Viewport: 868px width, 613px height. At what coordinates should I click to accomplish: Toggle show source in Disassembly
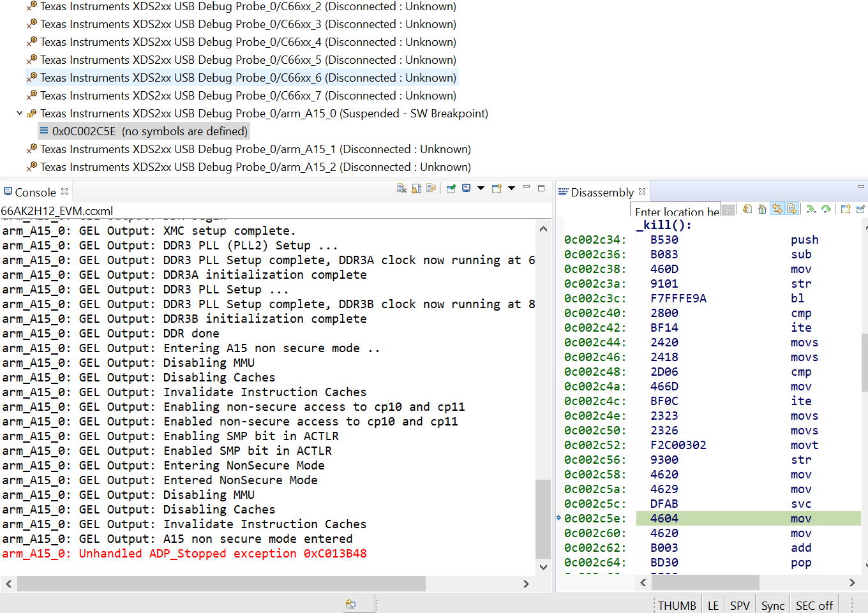click(791, 209)
